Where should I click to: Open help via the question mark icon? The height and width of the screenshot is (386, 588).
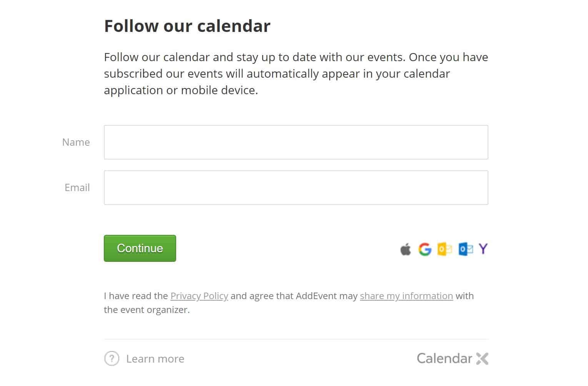(112, 359)
